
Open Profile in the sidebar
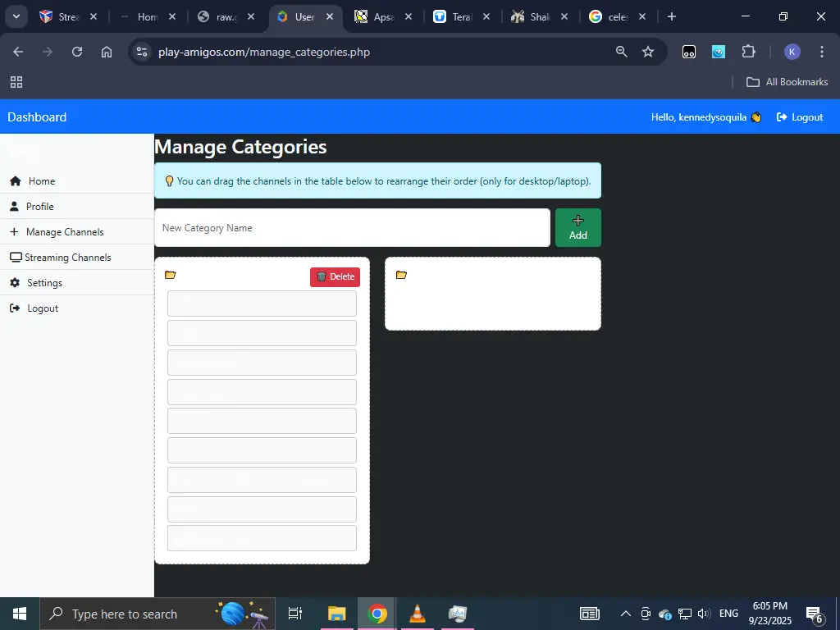click(76, 206)
